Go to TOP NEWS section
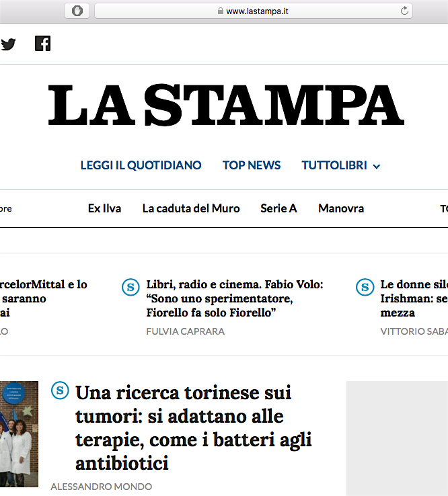Screen dimensions: 448x496 pos(252,165)
